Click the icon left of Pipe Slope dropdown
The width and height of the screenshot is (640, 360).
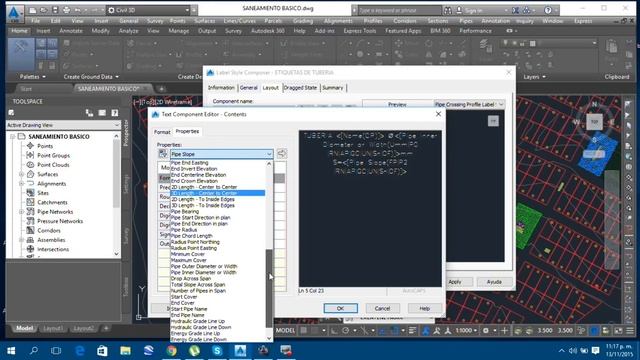coord(163,154)
